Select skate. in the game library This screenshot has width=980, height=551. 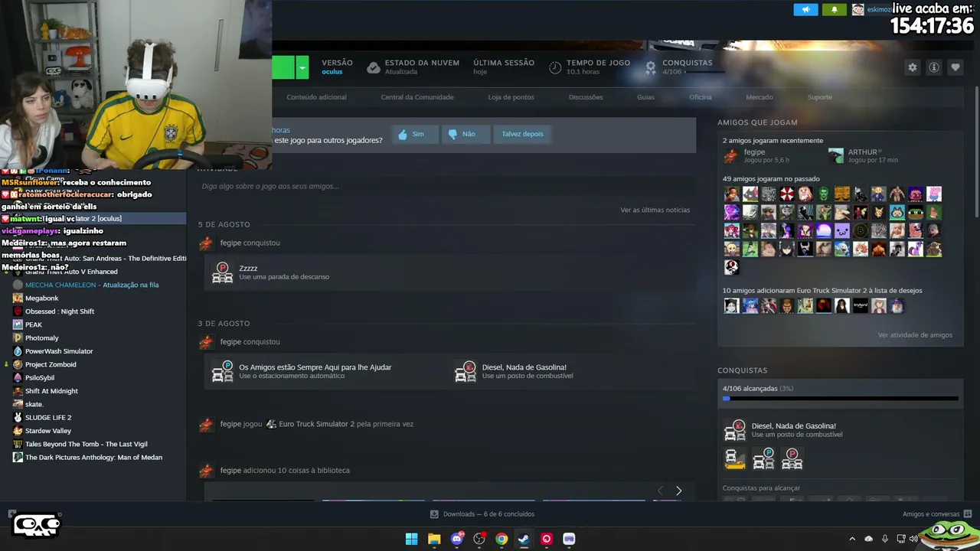pos(34,404)
